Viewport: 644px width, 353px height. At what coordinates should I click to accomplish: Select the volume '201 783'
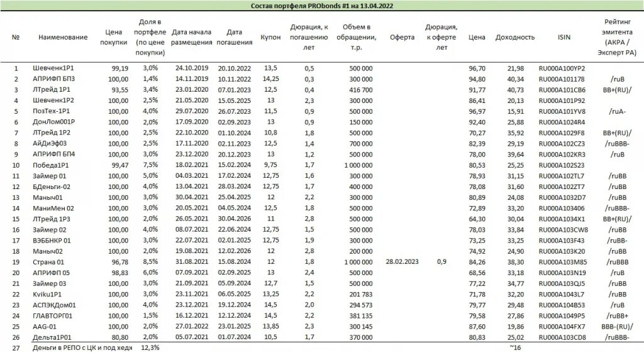361,295
